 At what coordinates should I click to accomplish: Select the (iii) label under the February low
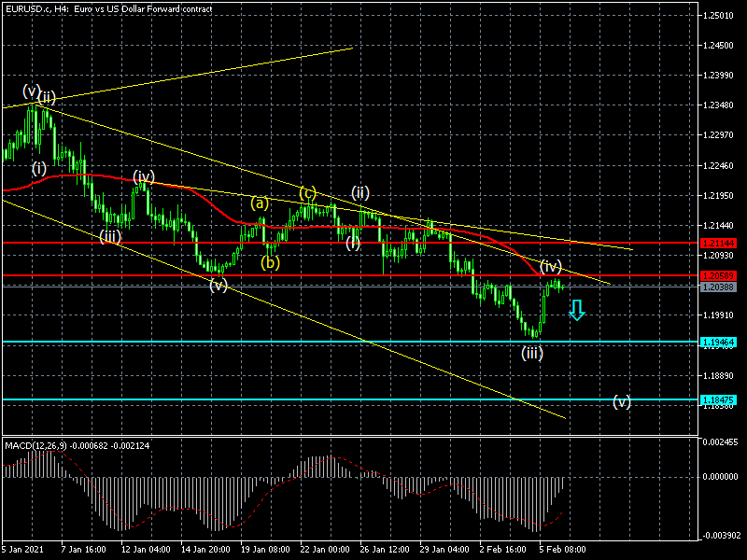531,354
